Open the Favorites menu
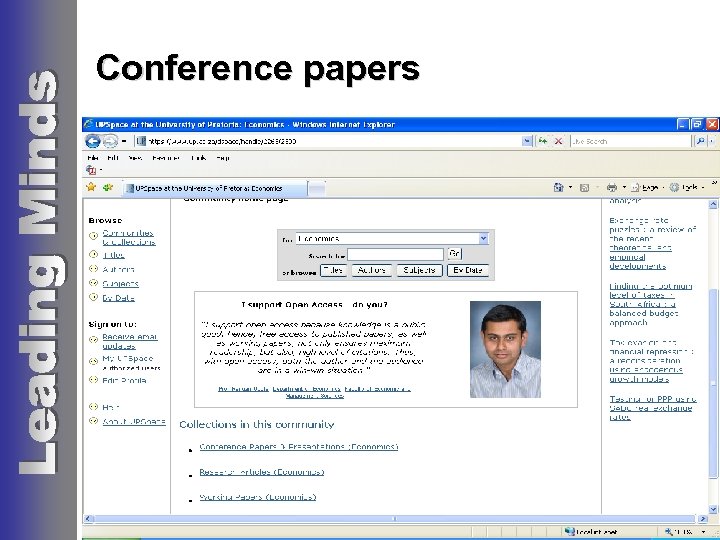 coord(166,158)
